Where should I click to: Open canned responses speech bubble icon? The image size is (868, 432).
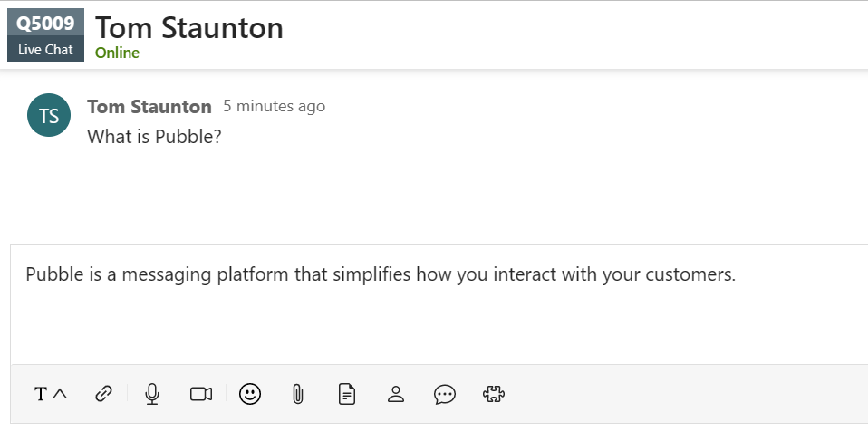tap(444, 394)
